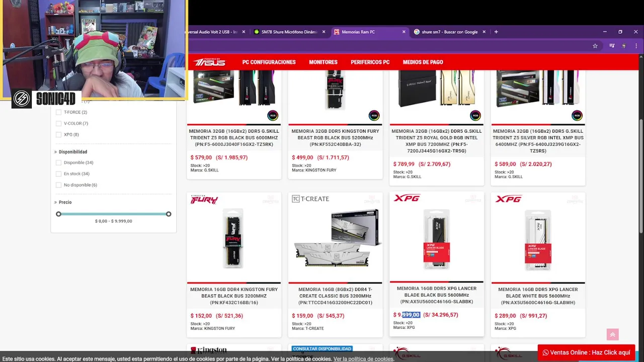This screenshot has height=362, width=644.
Task: Close the Memorias Ram PC tab
Action: (x=404, y=32)
